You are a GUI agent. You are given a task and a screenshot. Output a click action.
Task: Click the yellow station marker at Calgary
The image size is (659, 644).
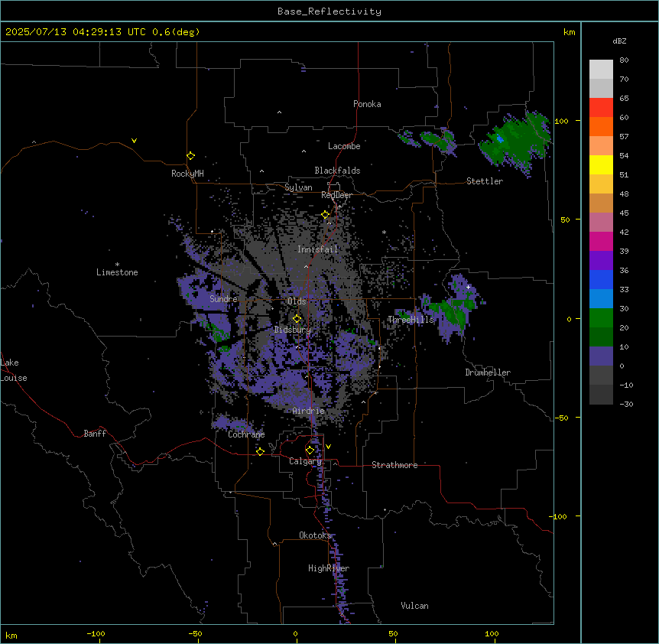pos(310,450)
